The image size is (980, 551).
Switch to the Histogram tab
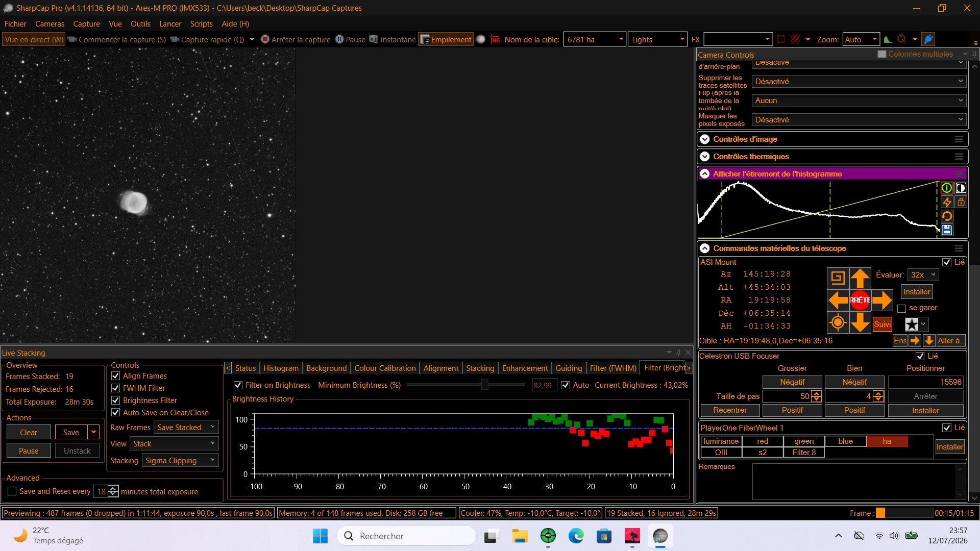(x=281, y=368)
